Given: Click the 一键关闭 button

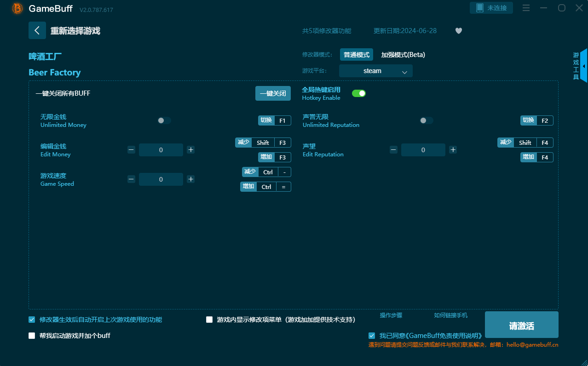Looking at the screenshot, I should 273,93.
